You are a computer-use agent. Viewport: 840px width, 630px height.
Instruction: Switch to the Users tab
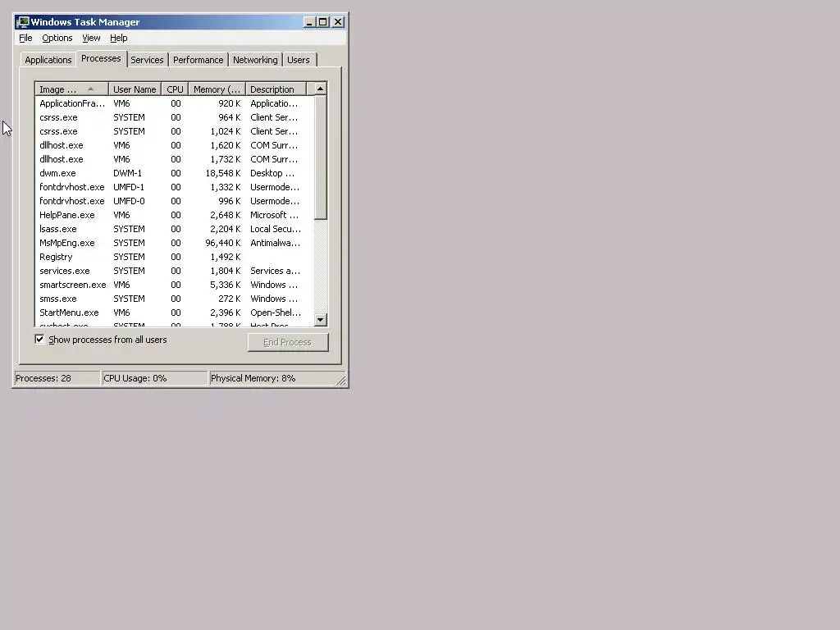click(299, 60)
